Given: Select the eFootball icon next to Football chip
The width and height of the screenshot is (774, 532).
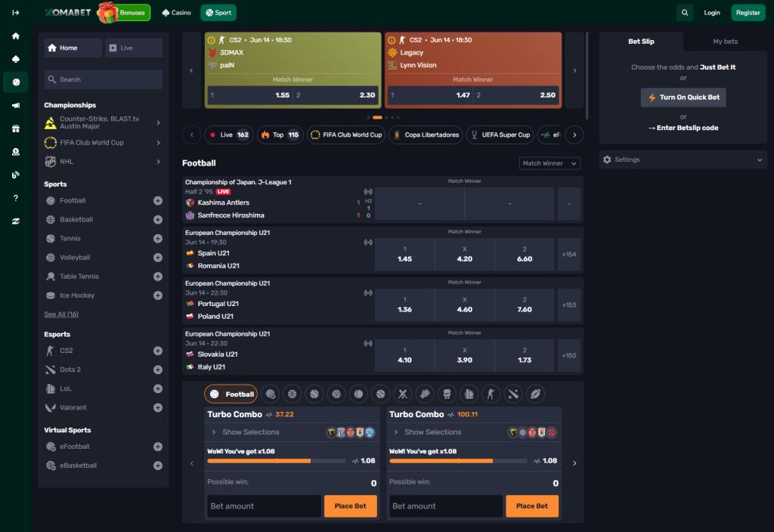Looking at the screenshot, I should 270,394.
